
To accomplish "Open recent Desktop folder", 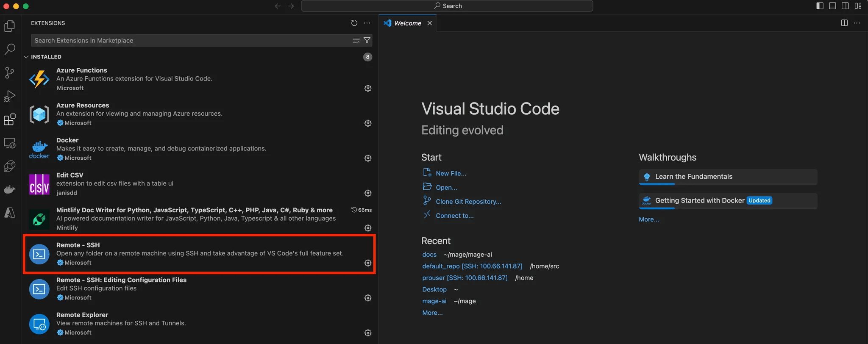I will click(x=434, y=289).
